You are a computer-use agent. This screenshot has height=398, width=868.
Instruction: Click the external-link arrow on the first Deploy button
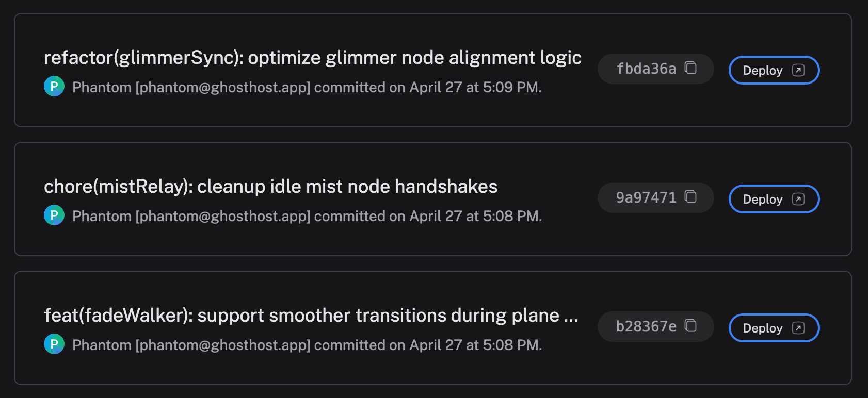pos(798,70)
